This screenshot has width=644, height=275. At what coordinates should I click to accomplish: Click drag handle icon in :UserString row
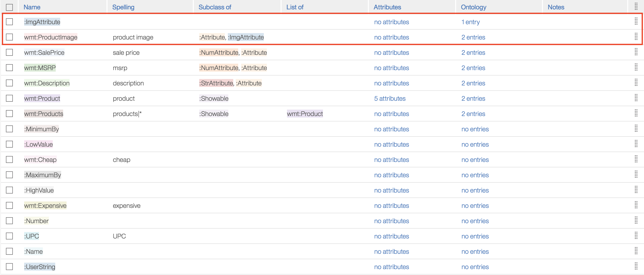click(636, 266)
